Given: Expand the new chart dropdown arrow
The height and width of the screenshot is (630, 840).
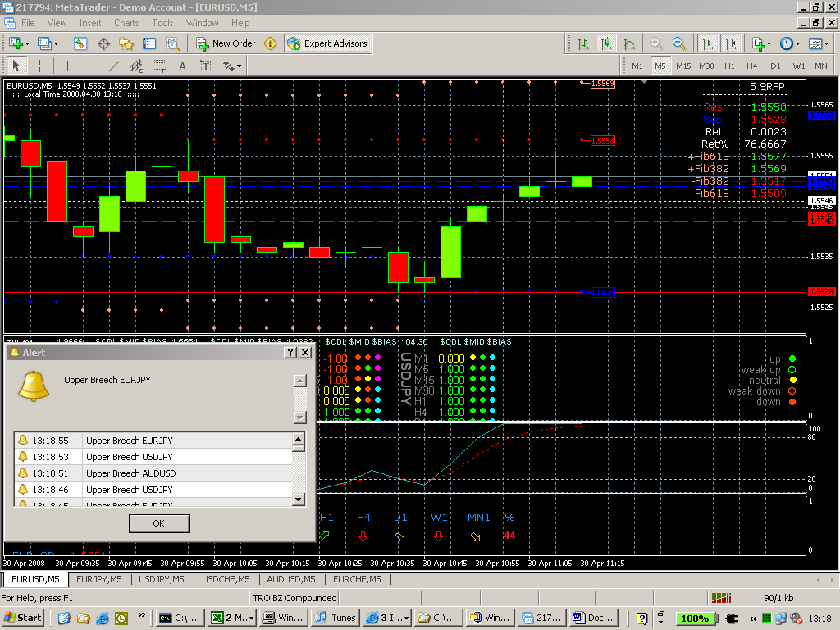Looking at the screenshot, I should pyautogui.click(x=27, y=44).
